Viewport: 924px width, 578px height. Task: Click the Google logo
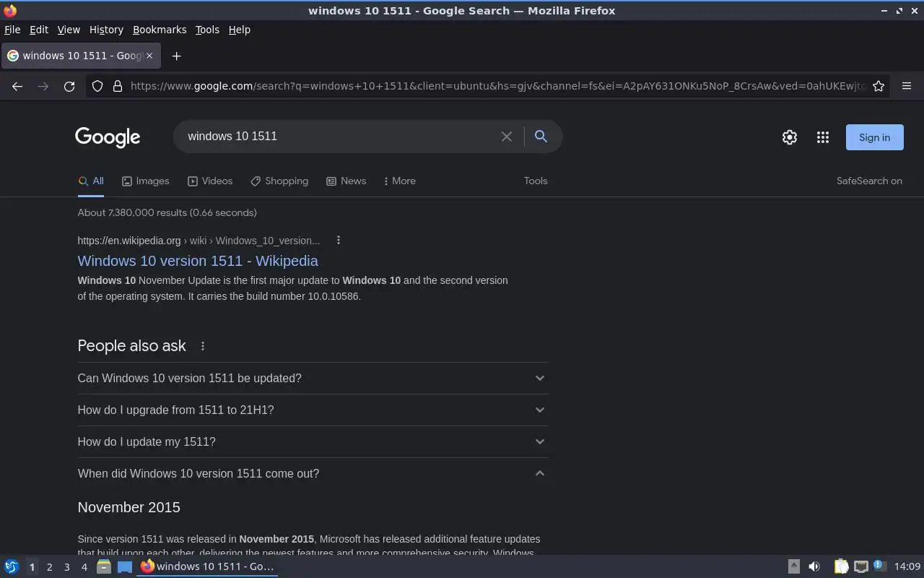pyautogui.click(x=108, y=137)
